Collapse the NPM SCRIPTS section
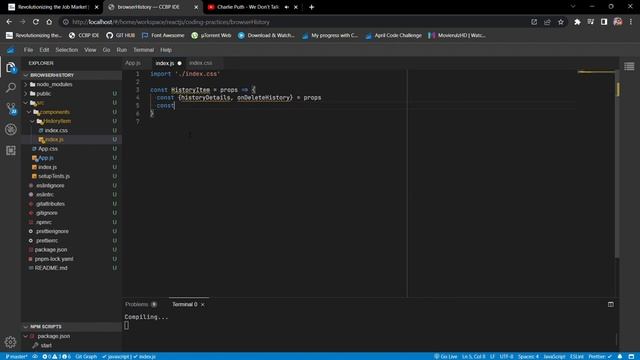Screen dimensions: 640x360 coord(71,327)
